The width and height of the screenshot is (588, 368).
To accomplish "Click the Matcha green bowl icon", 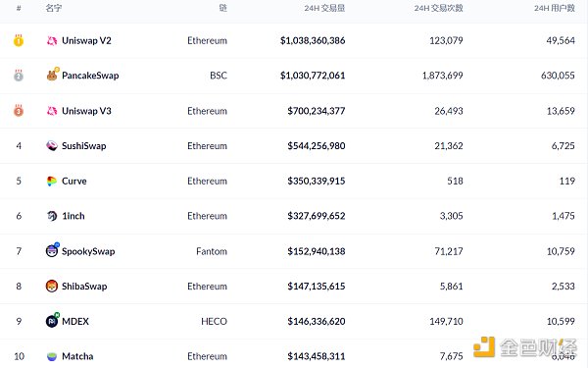I will tap(52, 356).
